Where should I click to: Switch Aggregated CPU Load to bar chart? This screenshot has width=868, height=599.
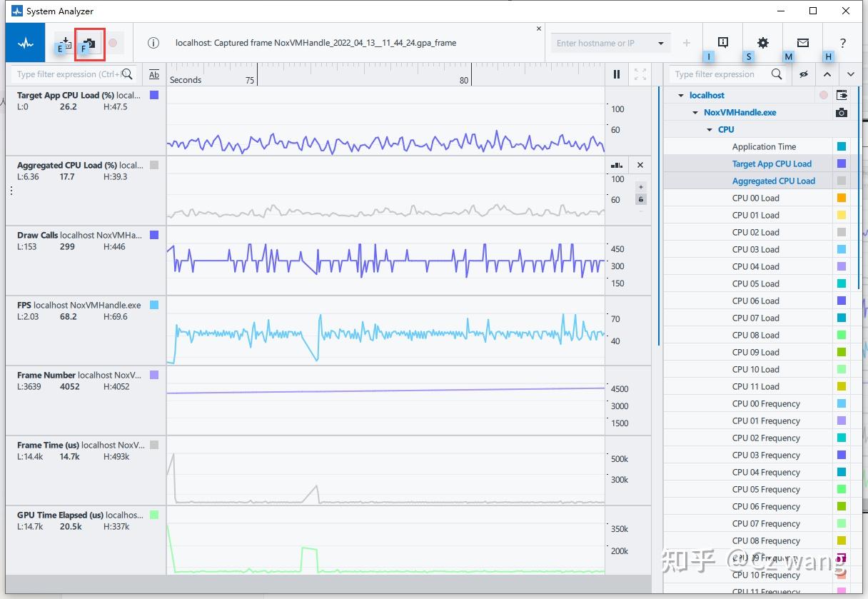point(617,165)
